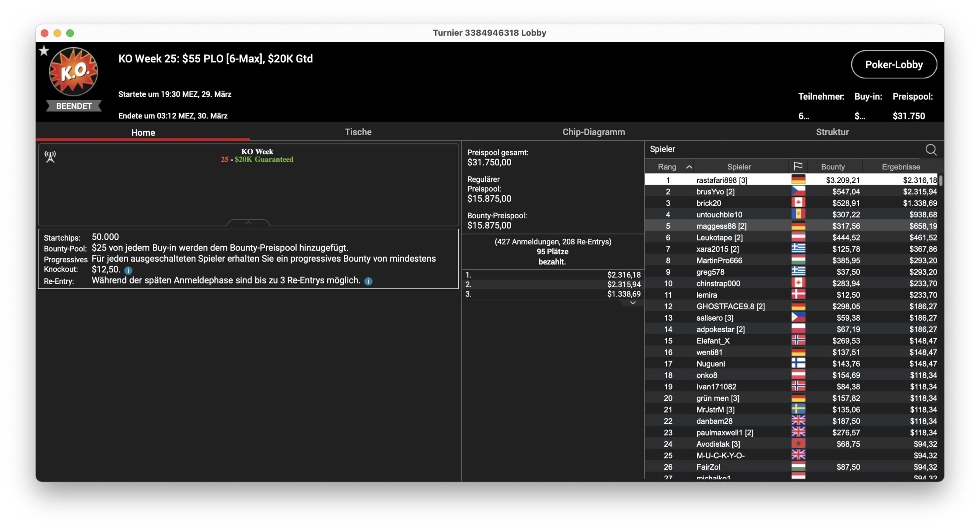Click info icon after Re-Entry text
Viewport: 980px width, 529px height.
[368, 282]
